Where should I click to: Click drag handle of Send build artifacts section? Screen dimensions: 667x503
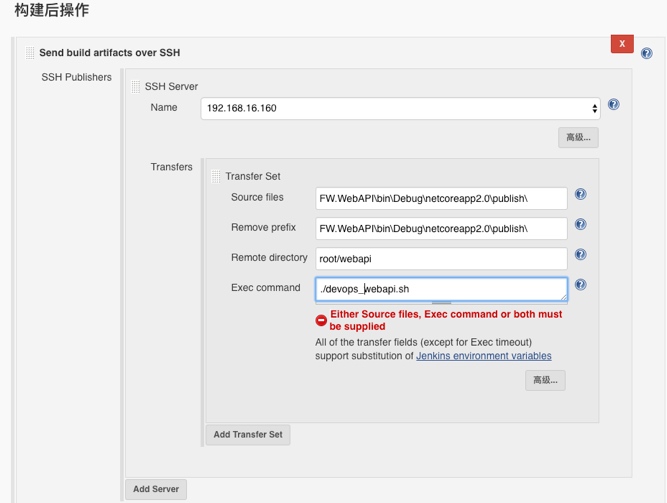[31, 53]
